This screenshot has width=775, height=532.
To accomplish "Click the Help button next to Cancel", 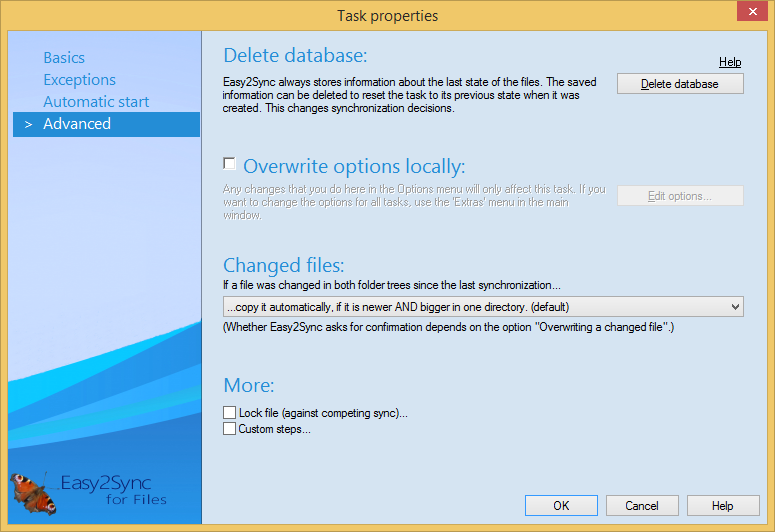I will (x=723, y=505).
